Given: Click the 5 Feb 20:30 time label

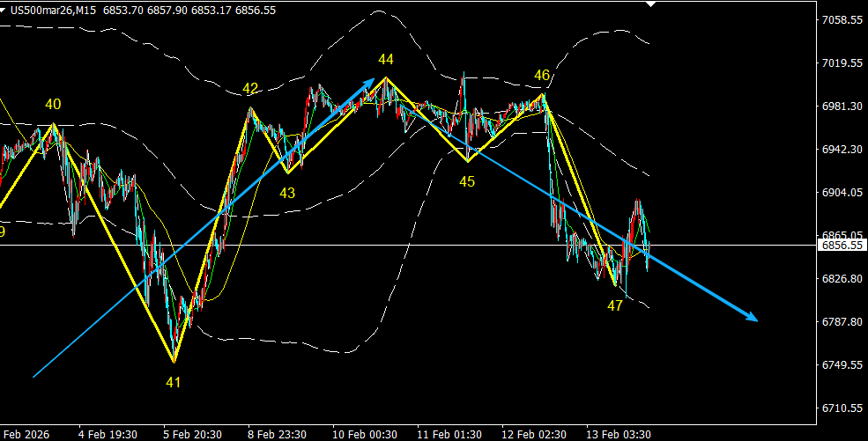Looking at the screenshot, I should pyautogui.click(x=193, y=434).
